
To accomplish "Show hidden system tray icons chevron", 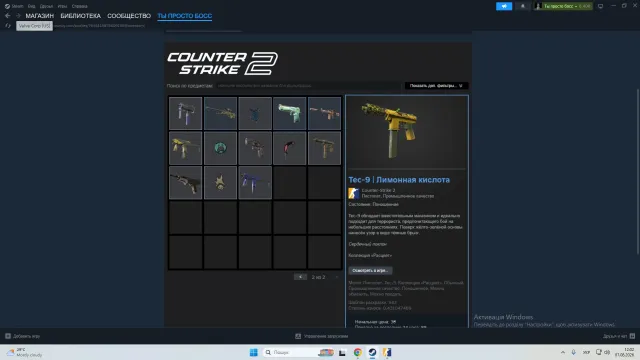I will click(562, 352).
